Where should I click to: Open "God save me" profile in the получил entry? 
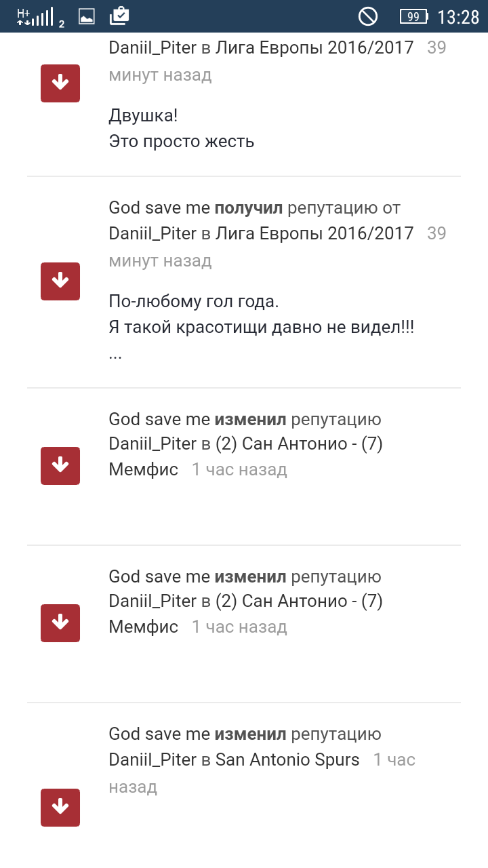tap(159, 208)
